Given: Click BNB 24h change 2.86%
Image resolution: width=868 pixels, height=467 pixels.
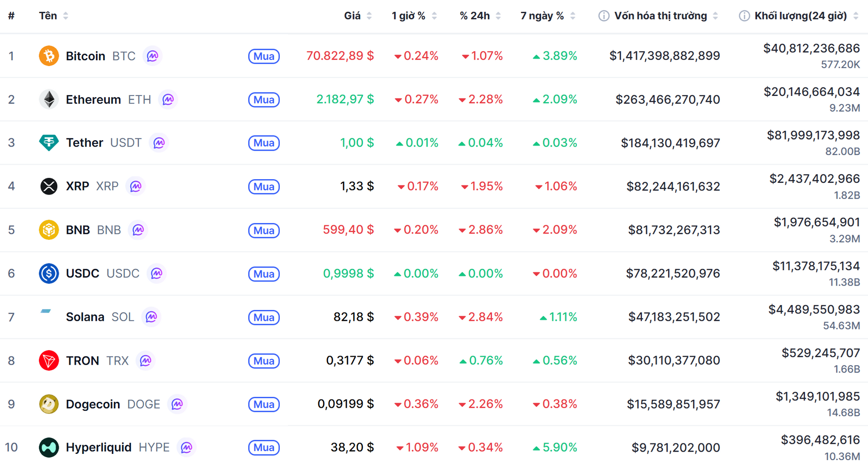Looking at the screenshot, I should (x=481, y=230).
